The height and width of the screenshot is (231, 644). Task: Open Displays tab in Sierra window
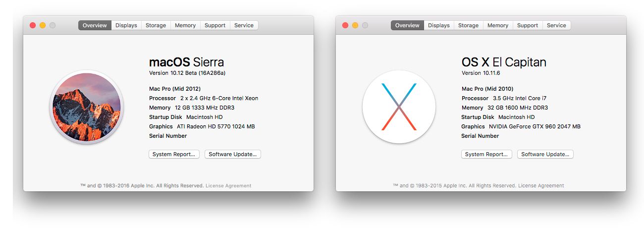click(126, 25)
